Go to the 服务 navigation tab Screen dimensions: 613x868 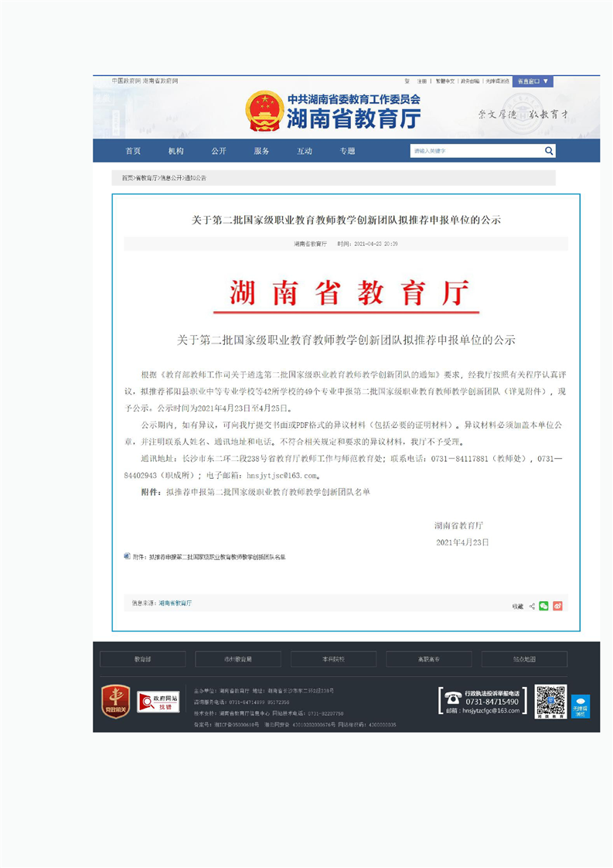pos(261,151)
